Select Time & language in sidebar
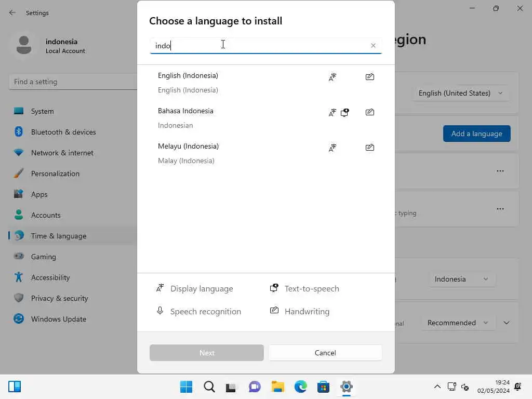Viewport: 532px width, 399px height. [73, 236]
